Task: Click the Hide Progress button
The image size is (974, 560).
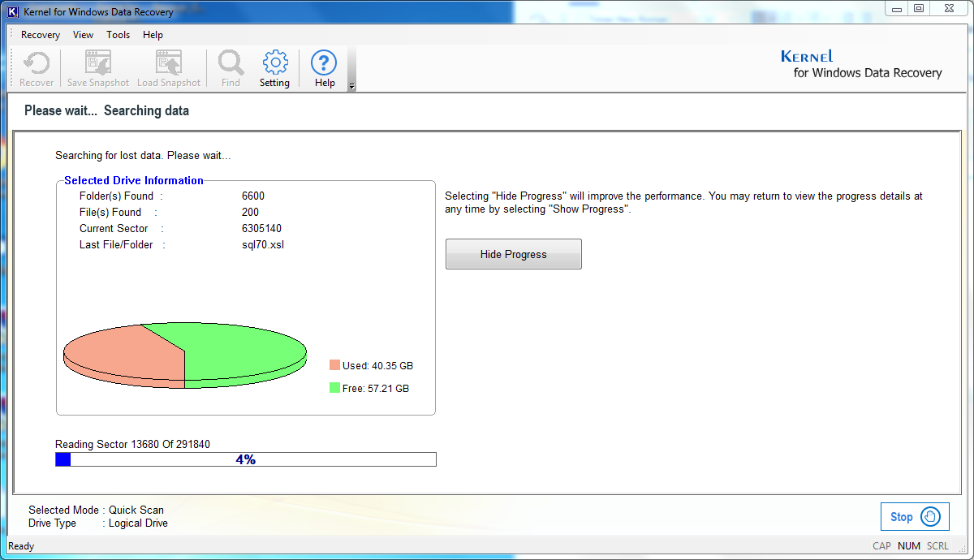Action: point(514,254)
